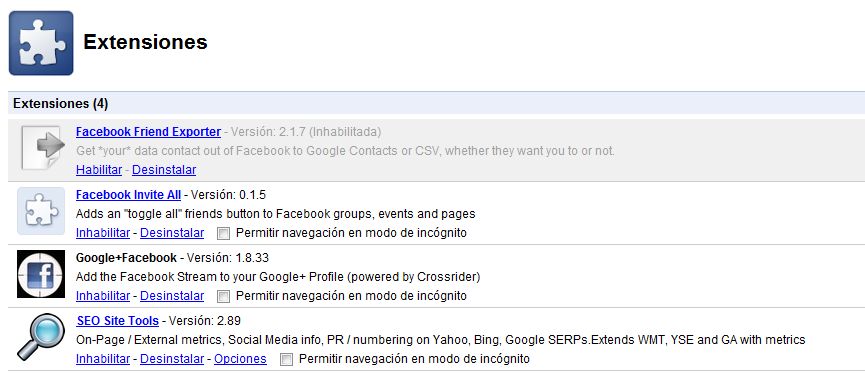The height and width of the screenshot is (385, 865).
Task: Click the "Extensiones" page title
Action: [x=145, y=42]
